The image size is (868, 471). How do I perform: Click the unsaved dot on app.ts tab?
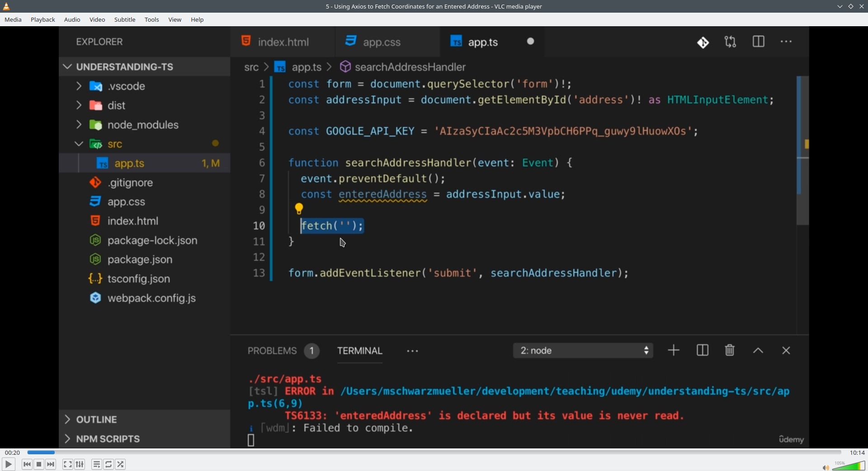(x=531, y=42)
